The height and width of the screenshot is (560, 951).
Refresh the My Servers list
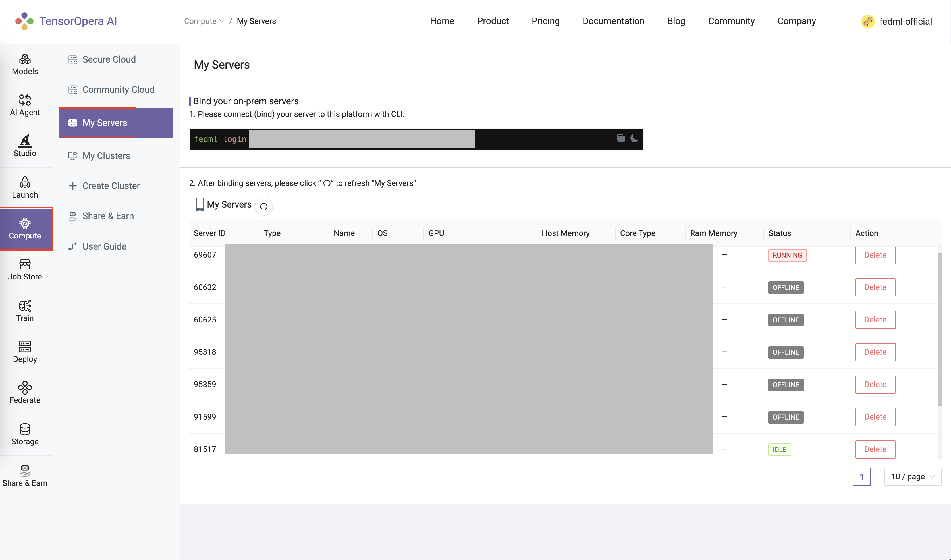(x=264, y=206)
